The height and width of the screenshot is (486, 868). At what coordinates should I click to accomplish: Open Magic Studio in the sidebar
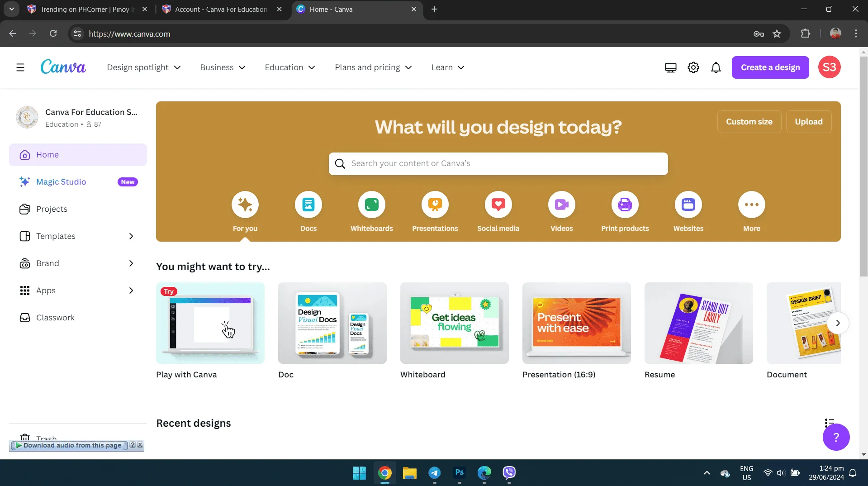78,182
